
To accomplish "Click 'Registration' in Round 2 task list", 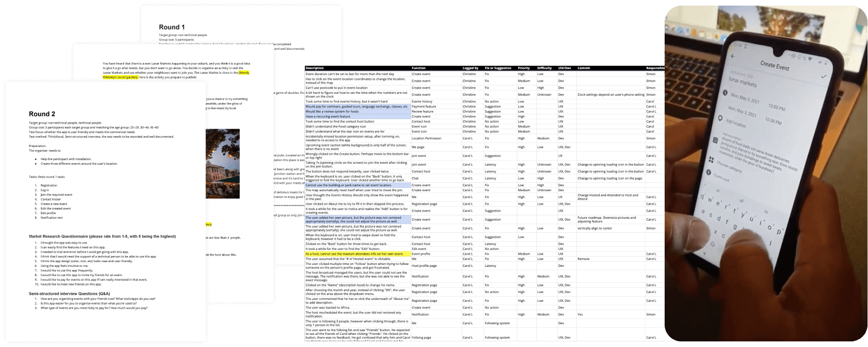I will (49, 185).
